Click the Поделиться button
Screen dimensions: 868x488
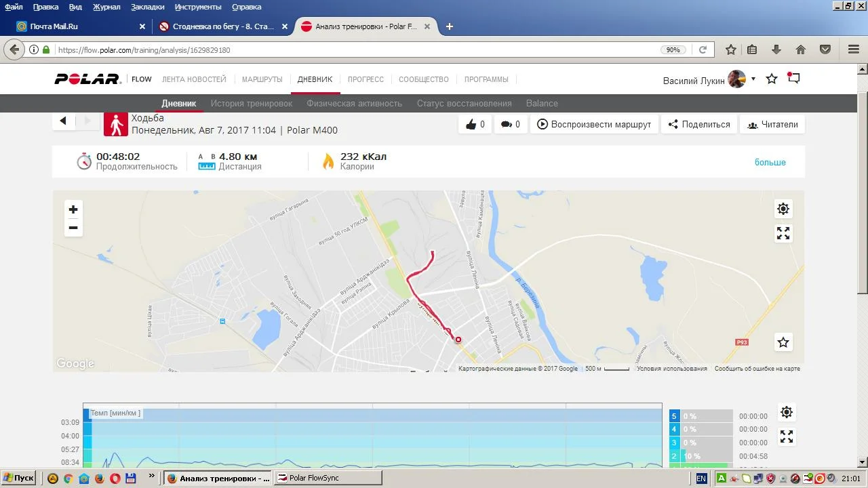click(x=699, y=124)
